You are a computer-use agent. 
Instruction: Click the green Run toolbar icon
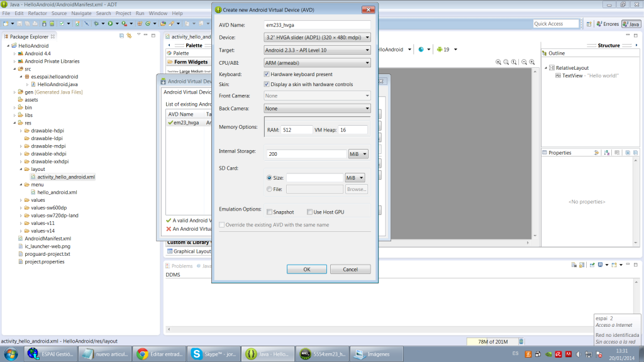point(109,24)
